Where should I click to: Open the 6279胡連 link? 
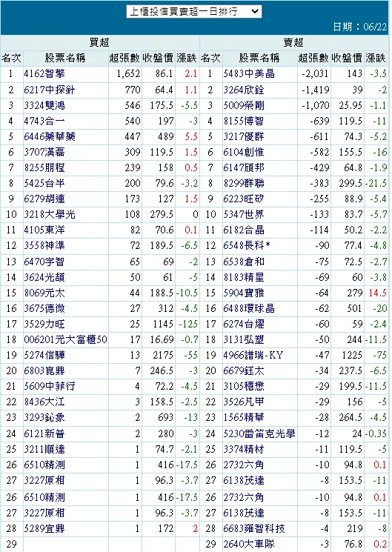coord(44,199)
